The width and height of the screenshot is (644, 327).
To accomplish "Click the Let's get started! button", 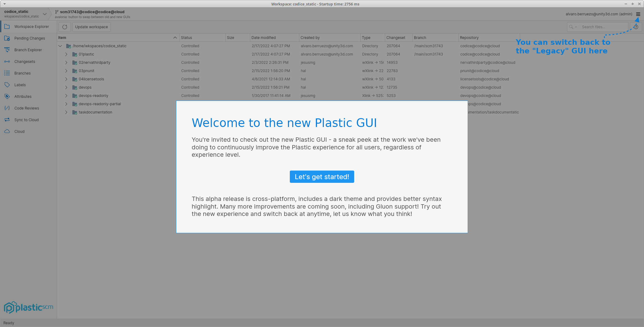I will 322,177.
